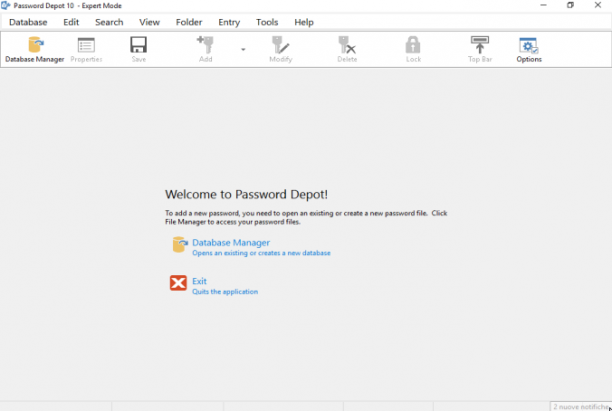The image size is (612, 411).
Task: Restore down the Password Depot window
Action: tap(571, 5)
